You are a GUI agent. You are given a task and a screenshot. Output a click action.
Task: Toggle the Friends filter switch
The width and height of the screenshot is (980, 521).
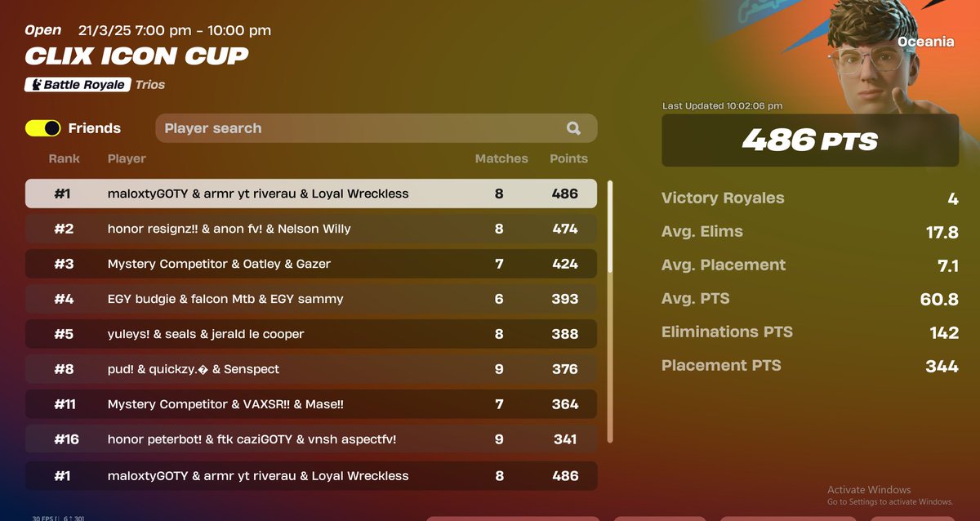(x=42, y=128)
